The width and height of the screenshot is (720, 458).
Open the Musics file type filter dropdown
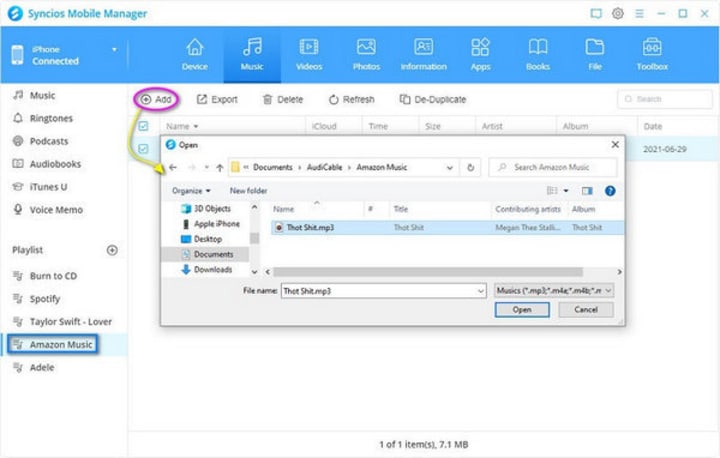(554, 290)
